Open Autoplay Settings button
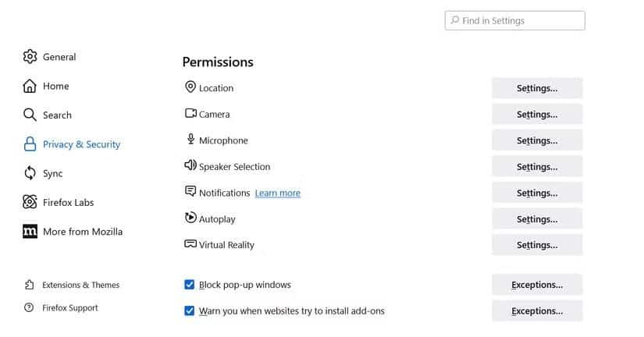 (x=537, y=219)
